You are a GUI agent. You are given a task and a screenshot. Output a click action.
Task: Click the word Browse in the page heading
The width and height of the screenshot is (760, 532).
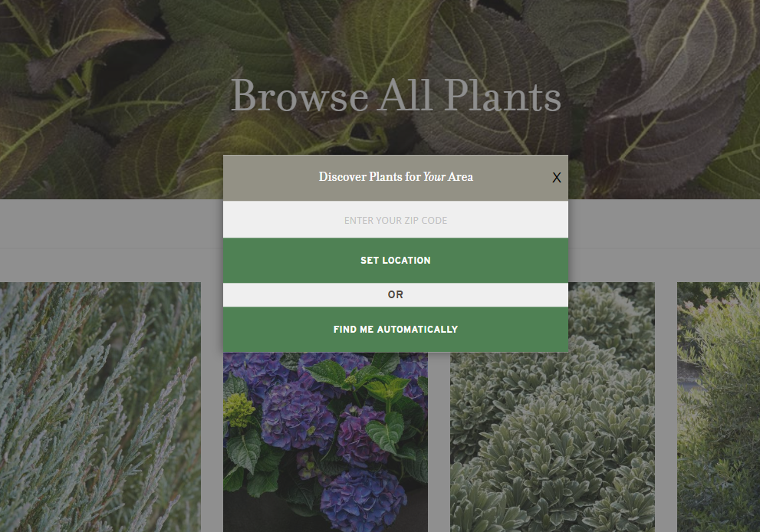[300, 96]
